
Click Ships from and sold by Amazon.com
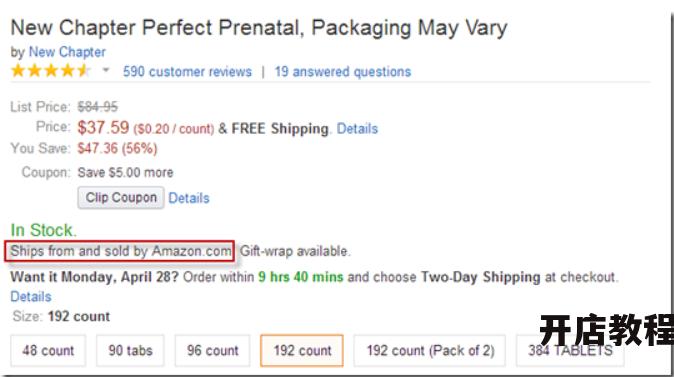[120, 251]
